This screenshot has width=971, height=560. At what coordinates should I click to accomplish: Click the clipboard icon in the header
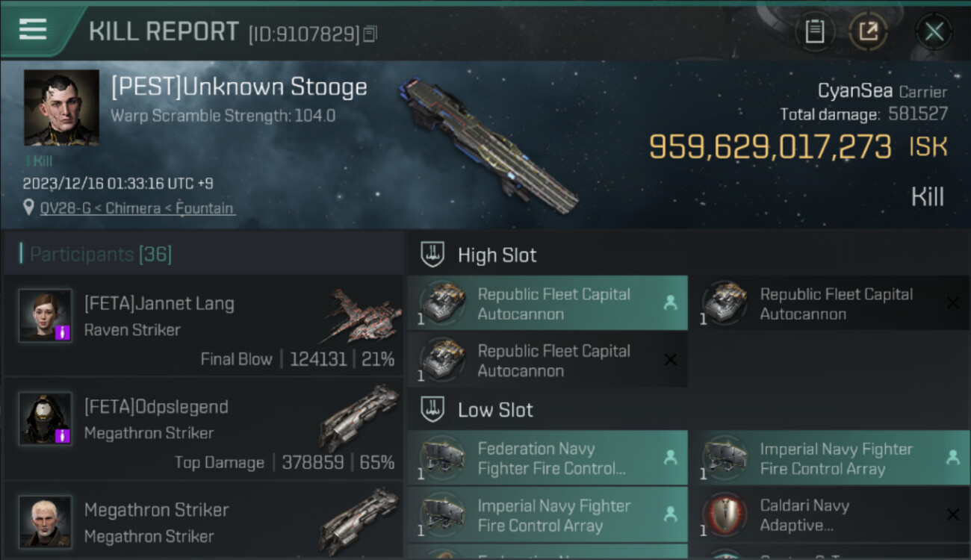click(x=814, y=31)
